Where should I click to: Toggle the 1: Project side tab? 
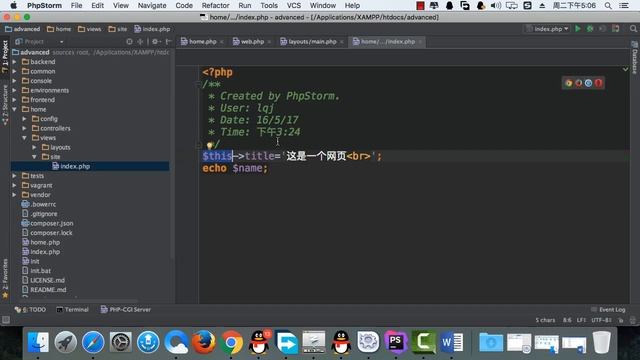point(5,56)
